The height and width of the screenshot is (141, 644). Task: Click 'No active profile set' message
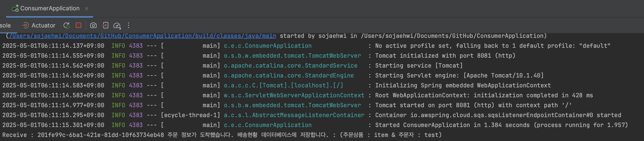(x=493, y=46)
